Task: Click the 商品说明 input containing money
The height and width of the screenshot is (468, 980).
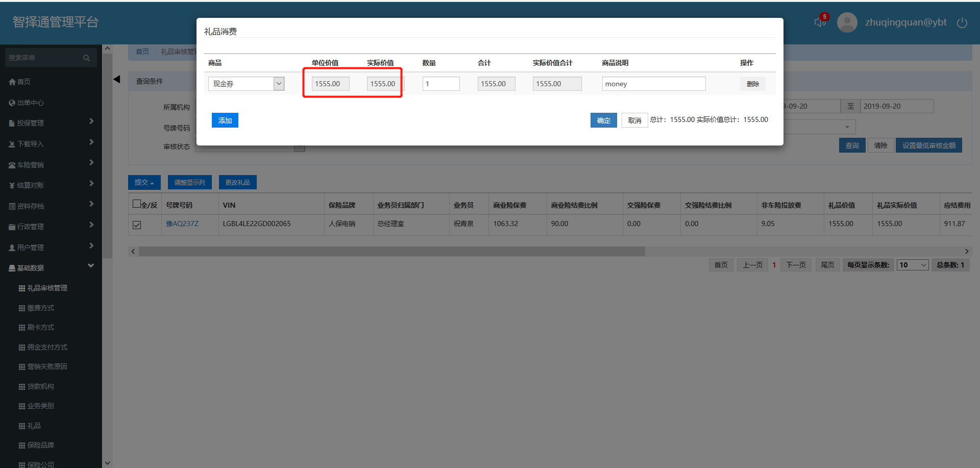Action: (x=654, y=84)
